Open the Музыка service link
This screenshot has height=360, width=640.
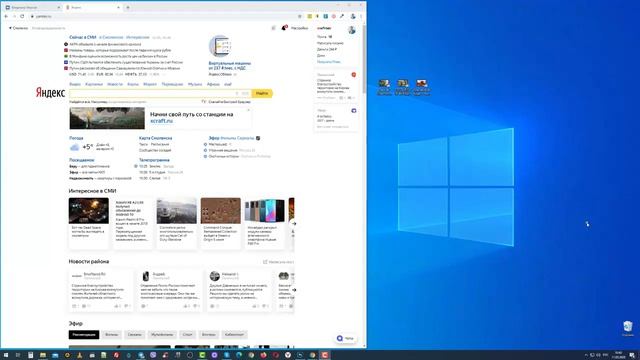(195, 84)
